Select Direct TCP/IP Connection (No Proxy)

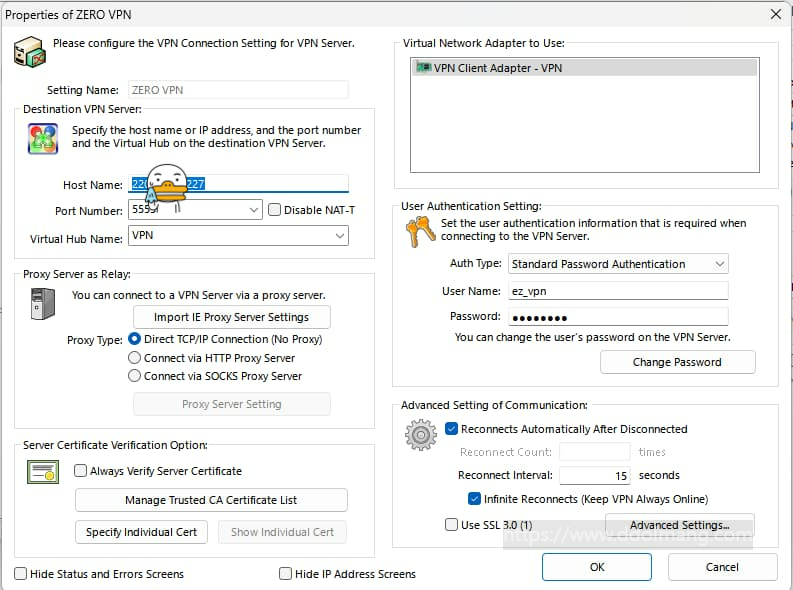(x=134, y=339)
